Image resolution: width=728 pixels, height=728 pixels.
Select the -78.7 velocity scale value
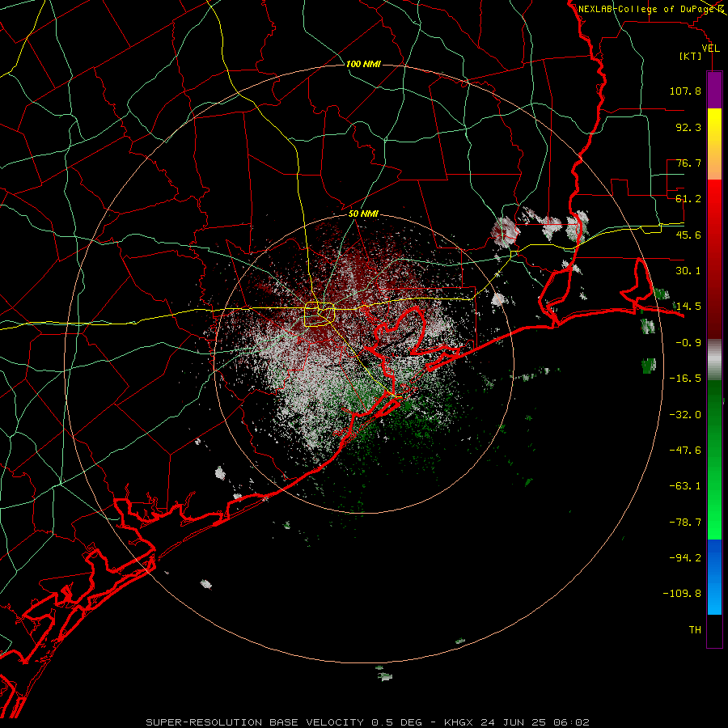pos(685,523)
